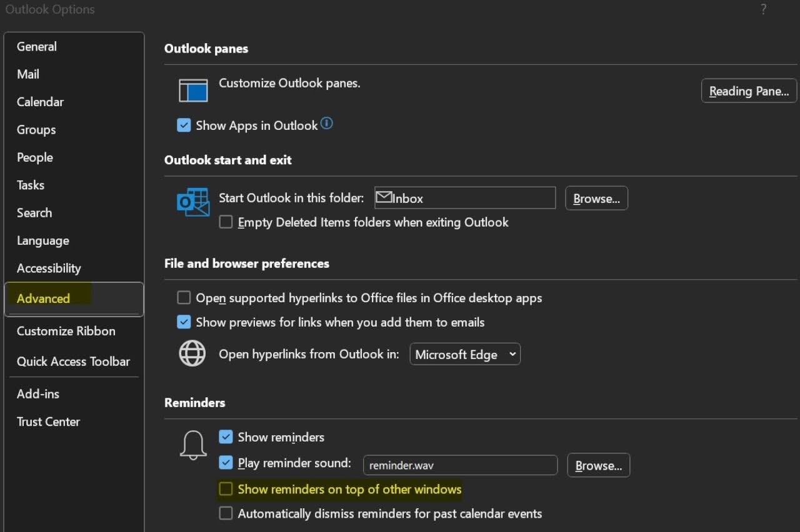Click the Outlook envelope start icon
This screenshot has height=532, width=800.
pos(193,202)
